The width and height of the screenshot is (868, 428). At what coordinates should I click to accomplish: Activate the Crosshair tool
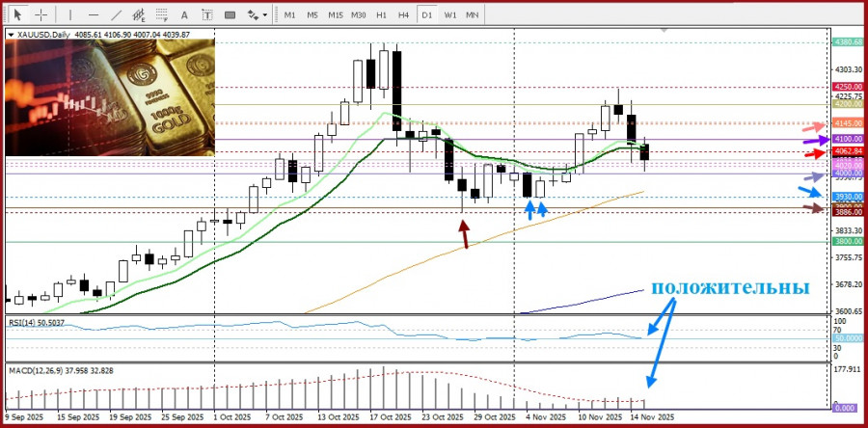[41, 15]
